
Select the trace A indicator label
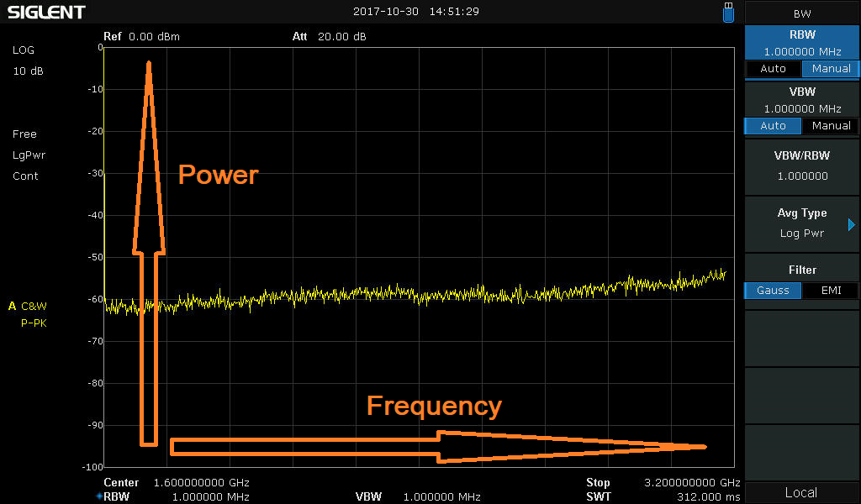[13, 306]
